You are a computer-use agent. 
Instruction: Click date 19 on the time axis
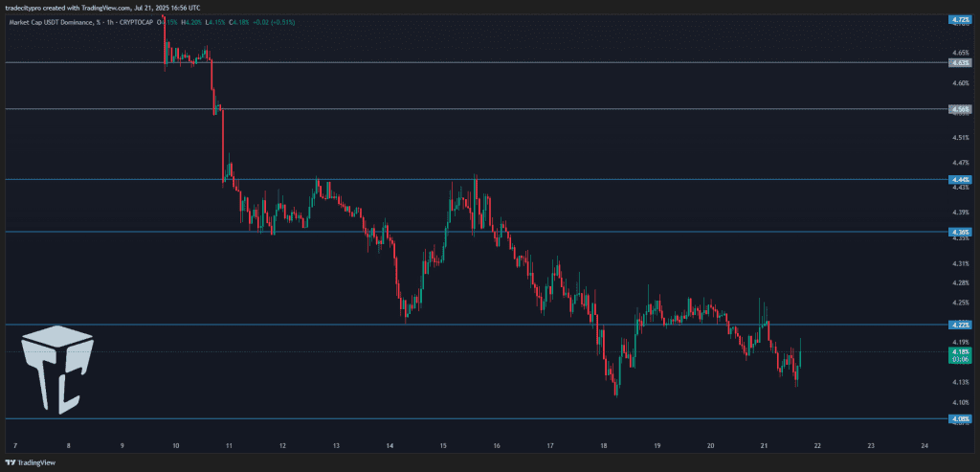[657, 446]
